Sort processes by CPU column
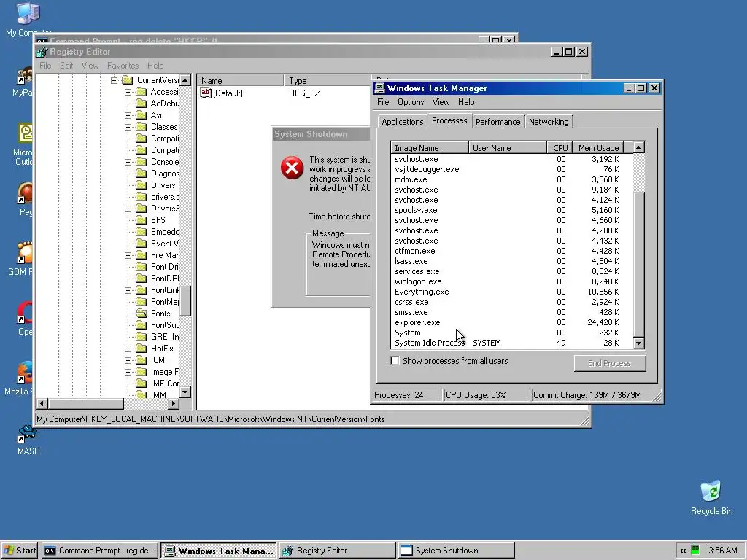This screenshot has width=747, height=560. tap(560, 147)
